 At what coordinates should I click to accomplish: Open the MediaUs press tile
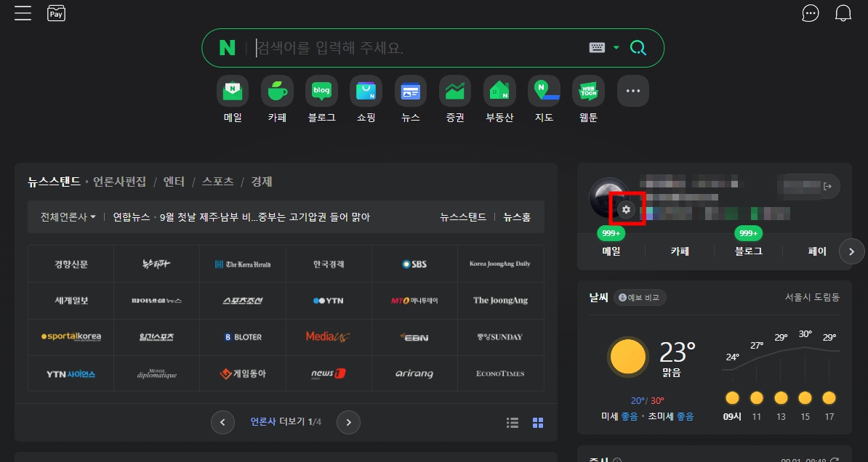point(329,337)
